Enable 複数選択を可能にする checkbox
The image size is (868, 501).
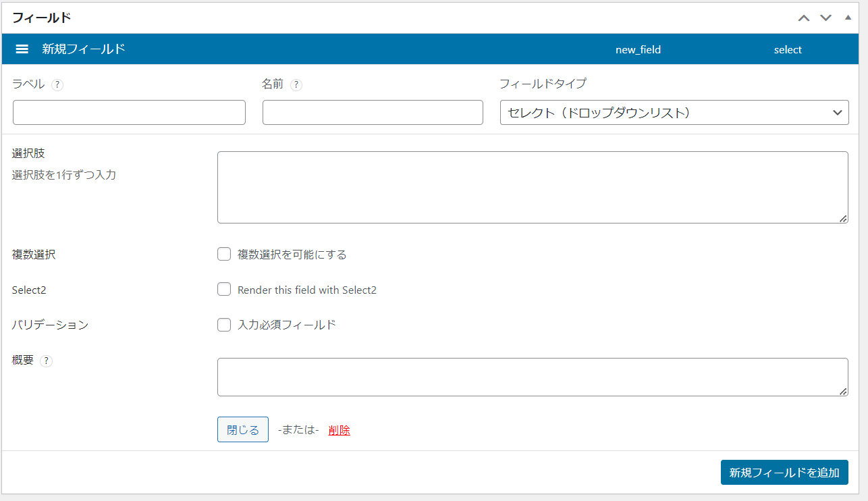pyautogui.click(x=224, y=255)
